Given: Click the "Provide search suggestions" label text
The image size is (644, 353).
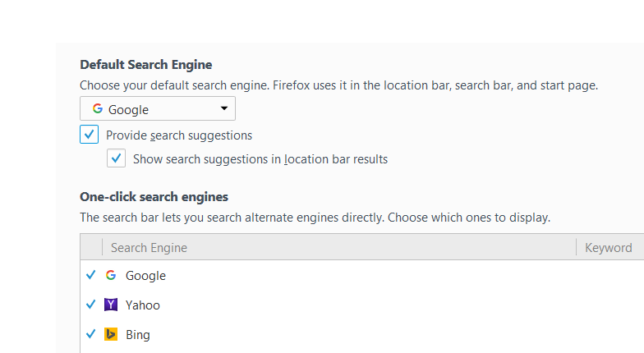Looking at the screenshot, I should click(x=179, y=135).
